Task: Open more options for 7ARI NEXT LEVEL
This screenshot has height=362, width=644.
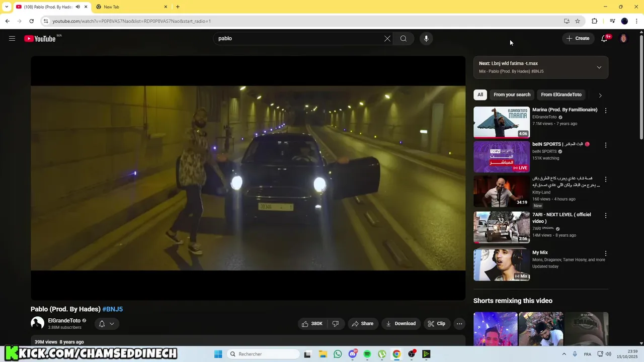Action: (606, 215)
